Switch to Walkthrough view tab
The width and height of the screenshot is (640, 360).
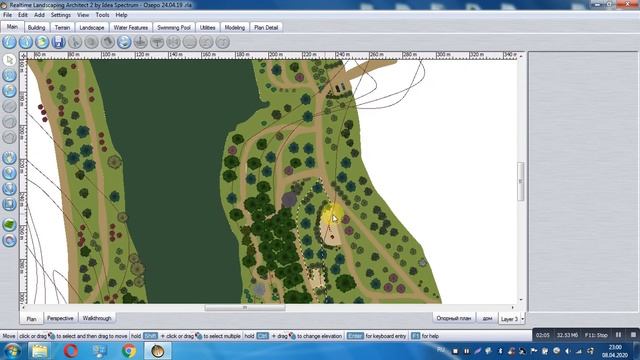click(x=97, y=318)
